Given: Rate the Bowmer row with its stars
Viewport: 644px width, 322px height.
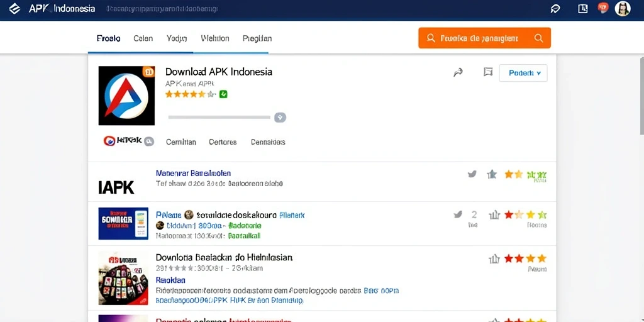Looking at the screenshot, I should pyautogui.click(x=525, y=214).
